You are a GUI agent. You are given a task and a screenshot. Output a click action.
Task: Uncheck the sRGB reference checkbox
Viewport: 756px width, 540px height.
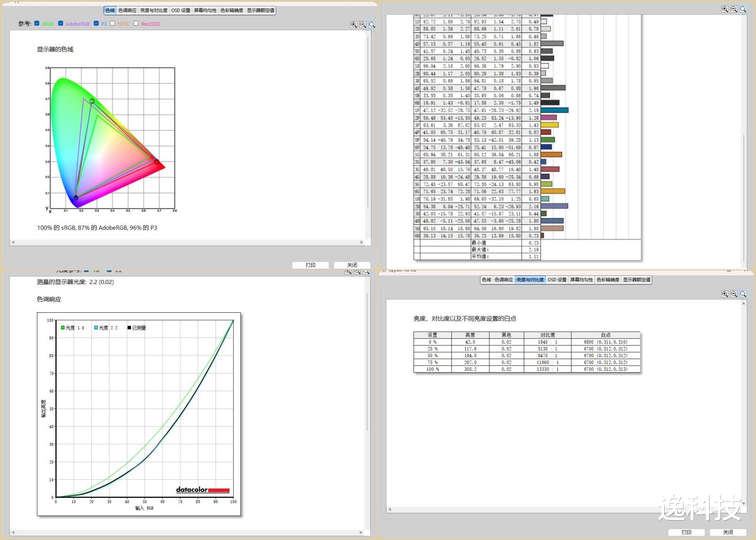pos(37,23)
